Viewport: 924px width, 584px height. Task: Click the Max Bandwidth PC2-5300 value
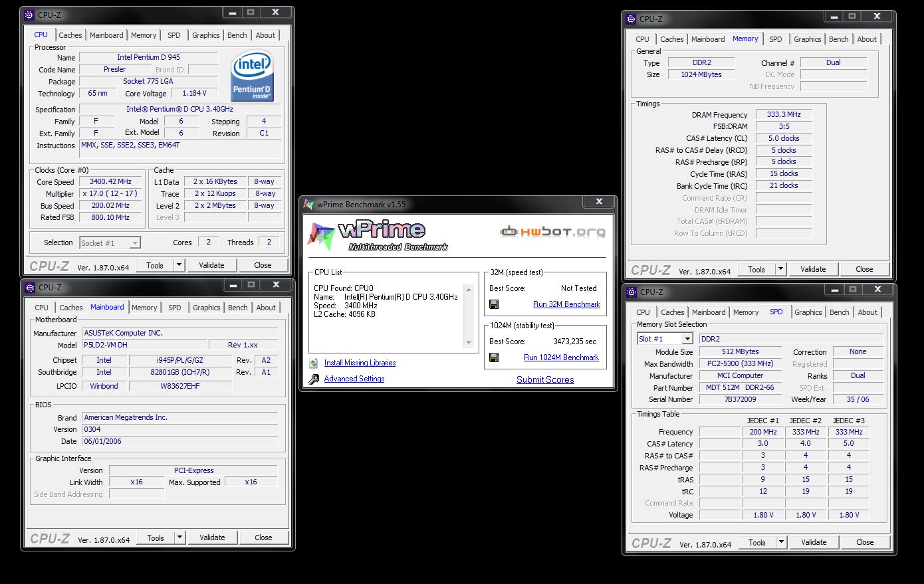pyautogui.click(x=740, y=363)
